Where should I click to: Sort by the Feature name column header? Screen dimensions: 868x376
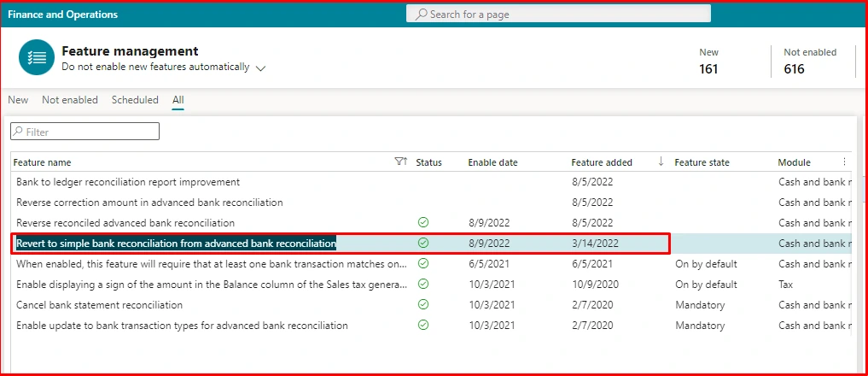point(42,162)
